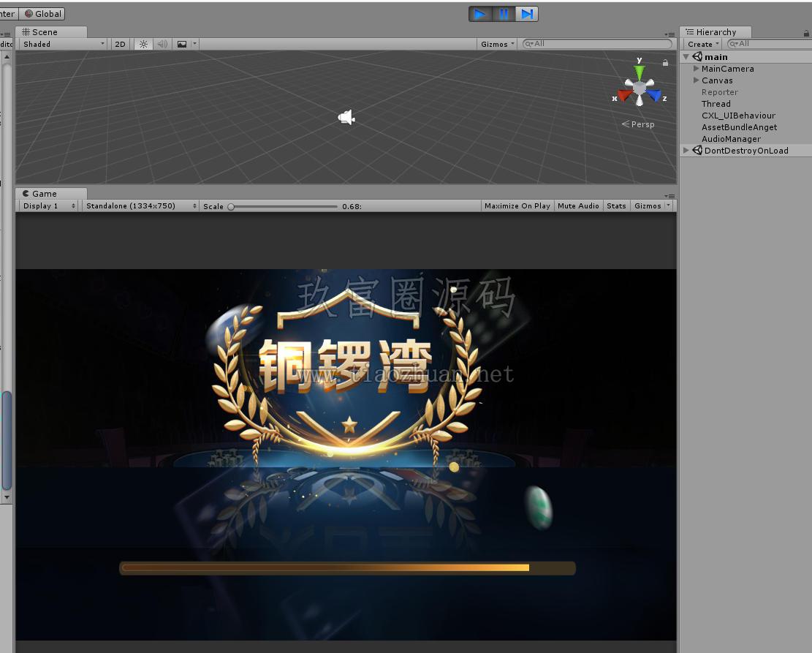Screen dimensions: 812x653
Task: Toggle scene effects image icon
Action: (x=182, y=44)
